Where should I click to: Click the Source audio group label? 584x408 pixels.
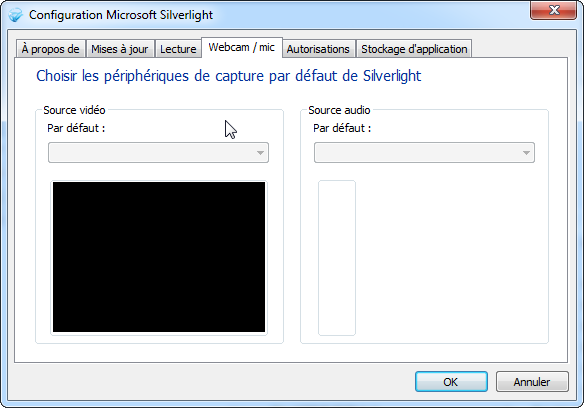(339, 110)
